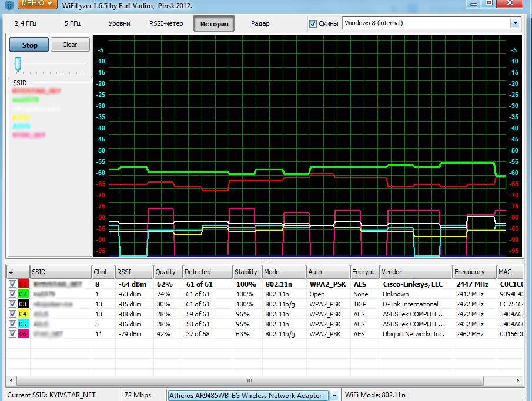
Task: Sort by the MAC column header
Action: coord(510,272)
